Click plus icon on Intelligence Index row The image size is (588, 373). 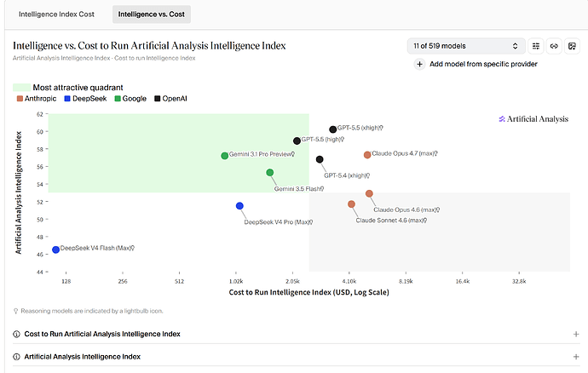pyautogui.click(x=576, y=357)
